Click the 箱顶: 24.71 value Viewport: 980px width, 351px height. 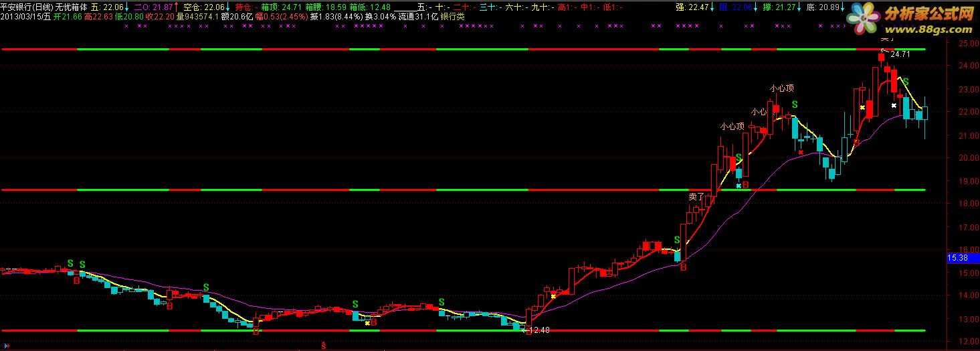click(281, 7)
